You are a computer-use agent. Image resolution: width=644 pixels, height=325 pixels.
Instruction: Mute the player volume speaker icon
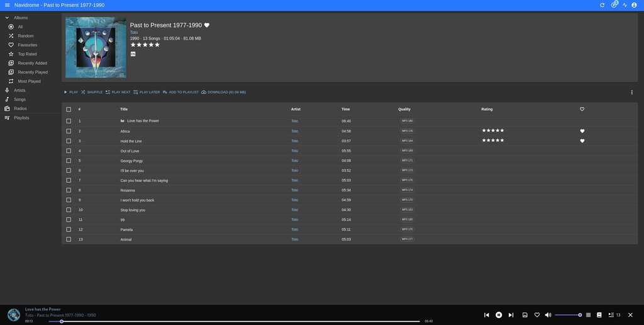(548, 315)
